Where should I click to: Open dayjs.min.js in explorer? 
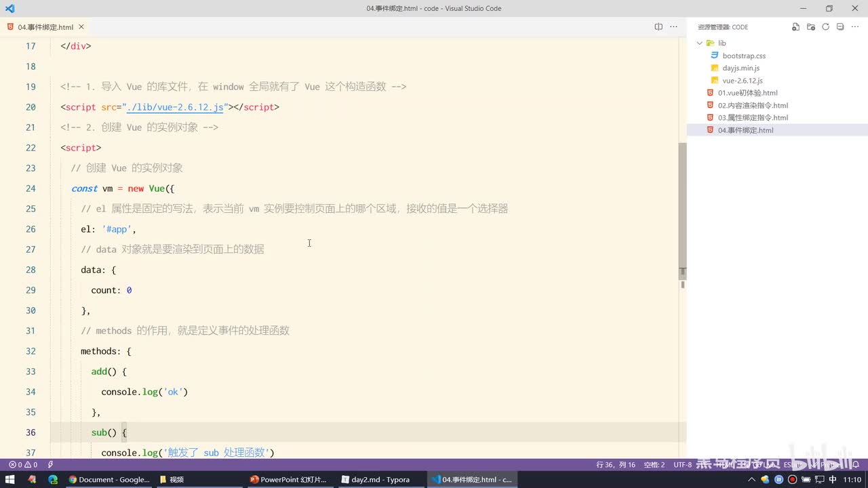pyautogui.click(x=741, y=68)
